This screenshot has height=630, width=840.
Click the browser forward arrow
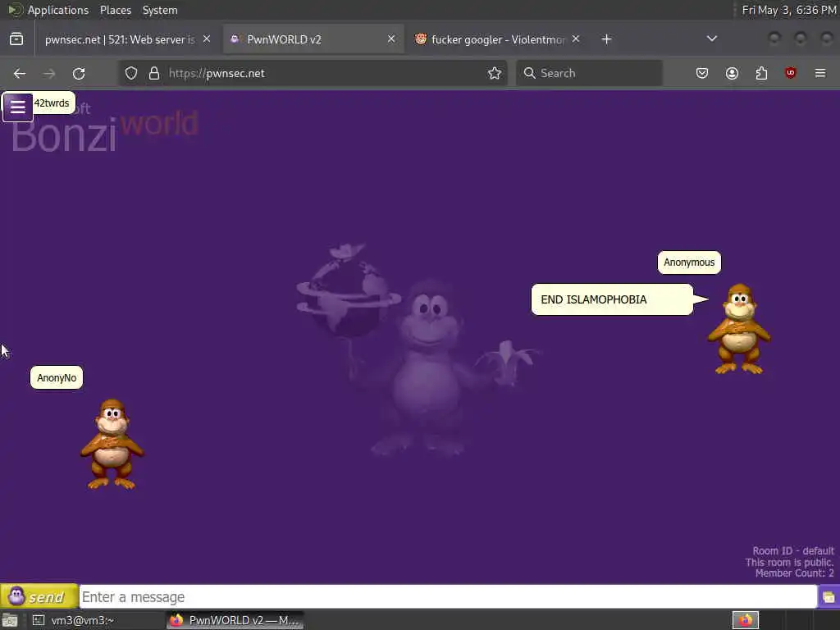click(49, 73)
